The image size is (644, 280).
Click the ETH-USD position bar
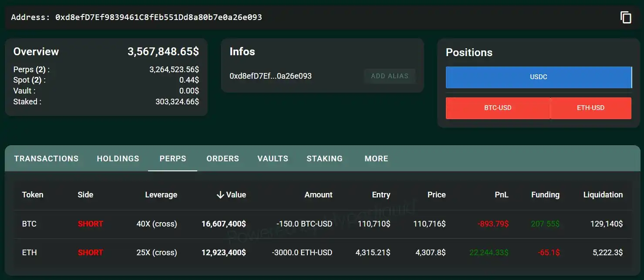591,108
